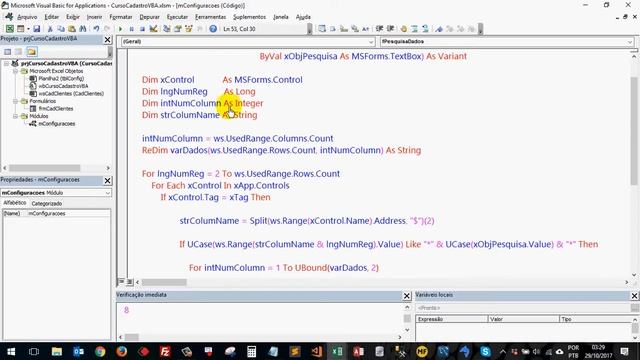The width and height of the screenshot is (640, 360).
Task: Click the Uncomment Block toolbar icon
Action: pos(425,29)
